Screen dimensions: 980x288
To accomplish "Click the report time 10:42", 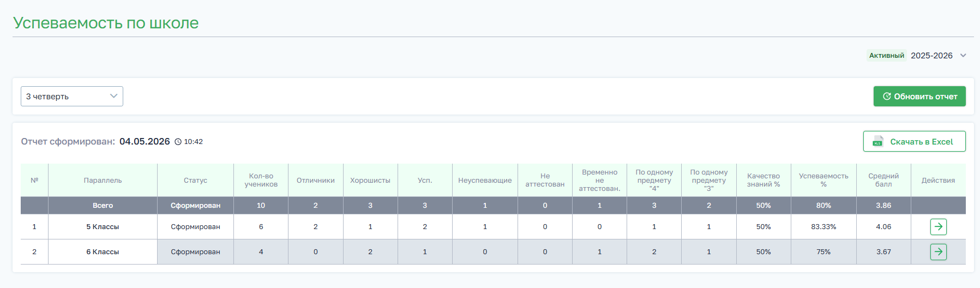I will tap(193, 142).
